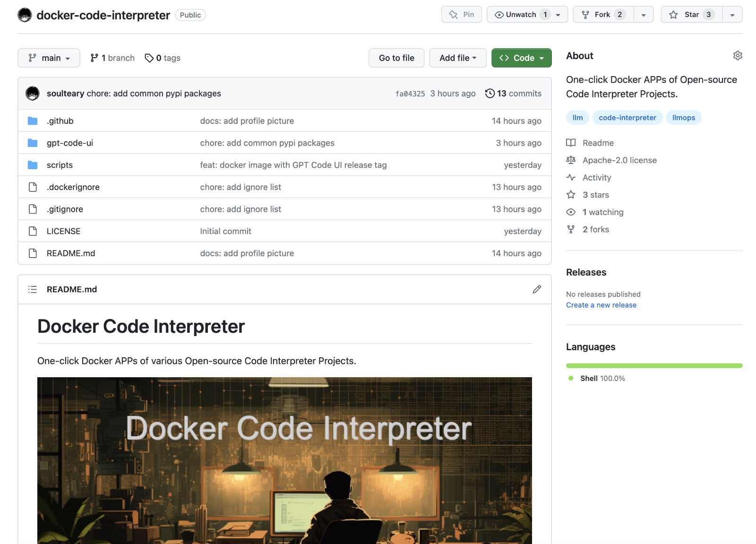The image size is (756, 544).
Task: Click soulteary's avatar in the commit bar
Action: tap(33, 94)
